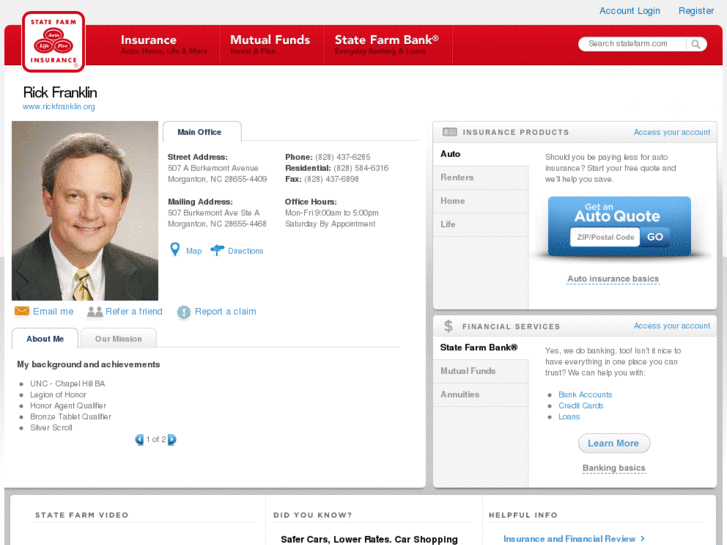Click the State Farm logo
The height and width of the screenshot is (545, 727).
coord(53,42)
